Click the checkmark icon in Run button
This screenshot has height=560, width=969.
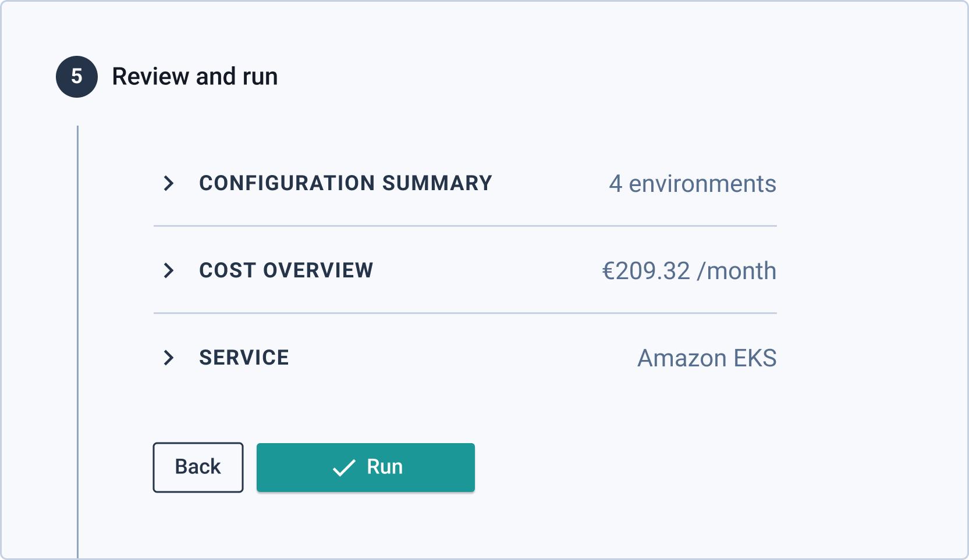pos(344,468)
